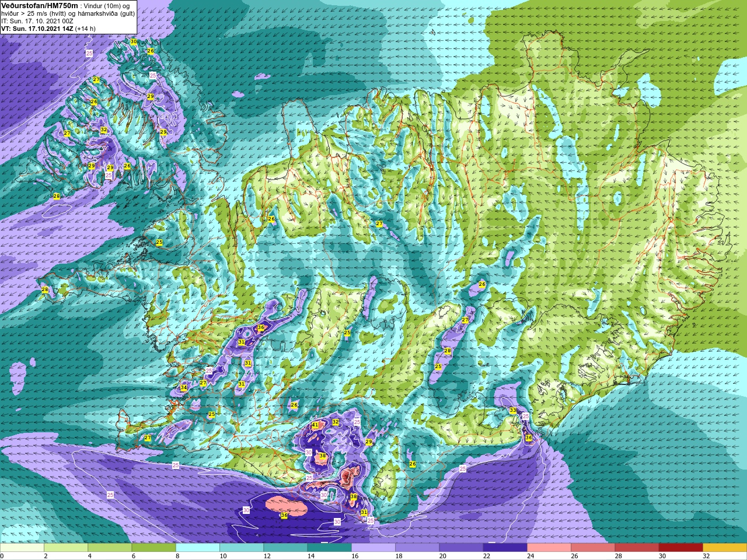
Task: Choose the pink 24–26 m/s legend swatch
Action: tap(549, 548)
